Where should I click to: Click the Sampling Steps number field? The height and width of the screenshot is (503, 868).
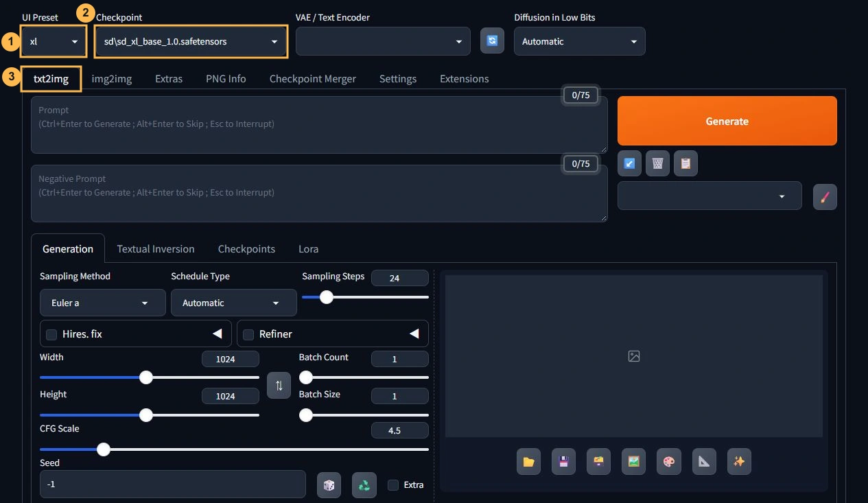click(400, 278)
